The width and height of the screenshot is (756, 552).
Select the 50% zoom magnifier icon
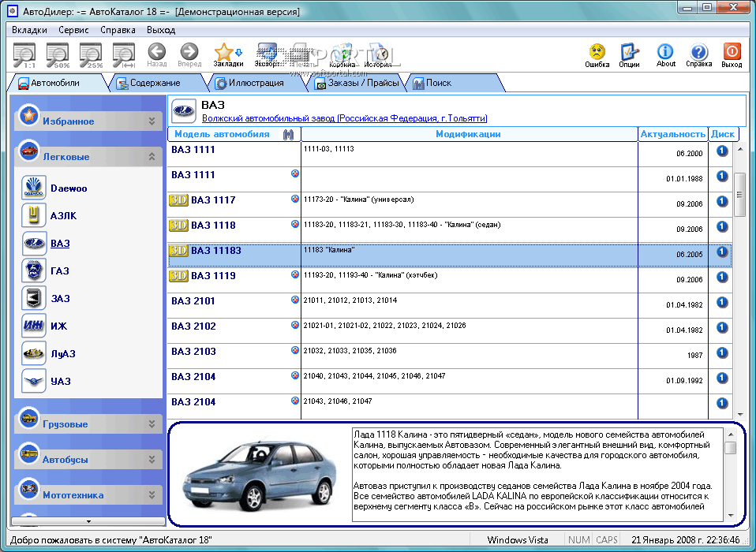point(58,54)
